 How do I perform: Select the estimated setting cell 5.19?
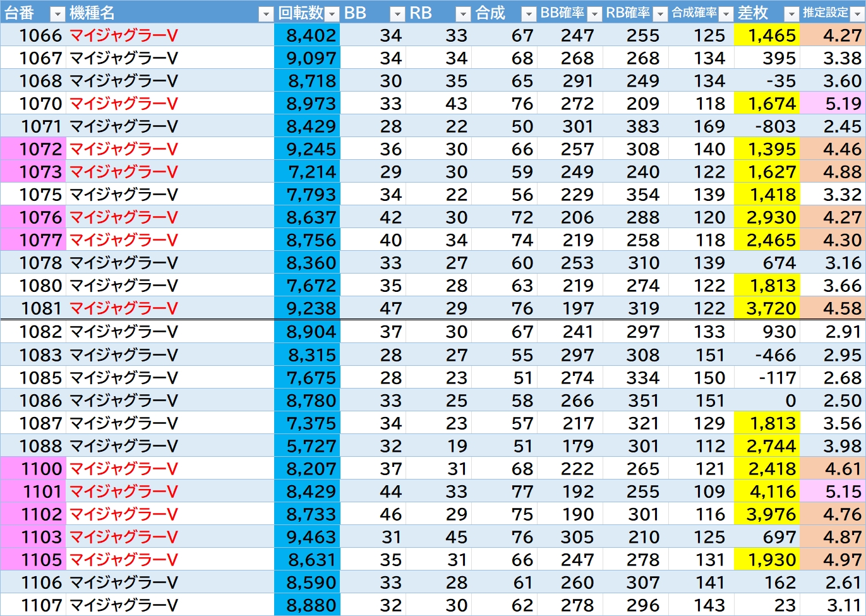pos(833,104)
